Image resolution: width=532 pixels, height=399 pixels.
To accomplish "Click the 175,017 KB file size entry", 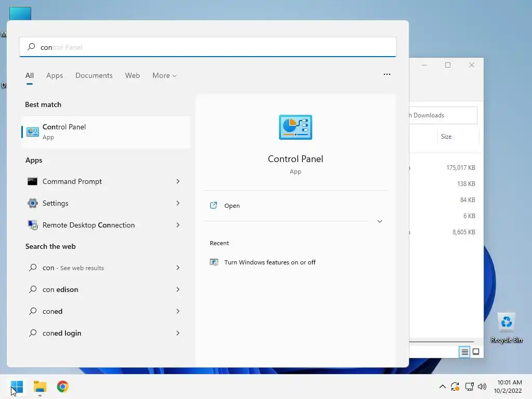I will click(460, 168).
